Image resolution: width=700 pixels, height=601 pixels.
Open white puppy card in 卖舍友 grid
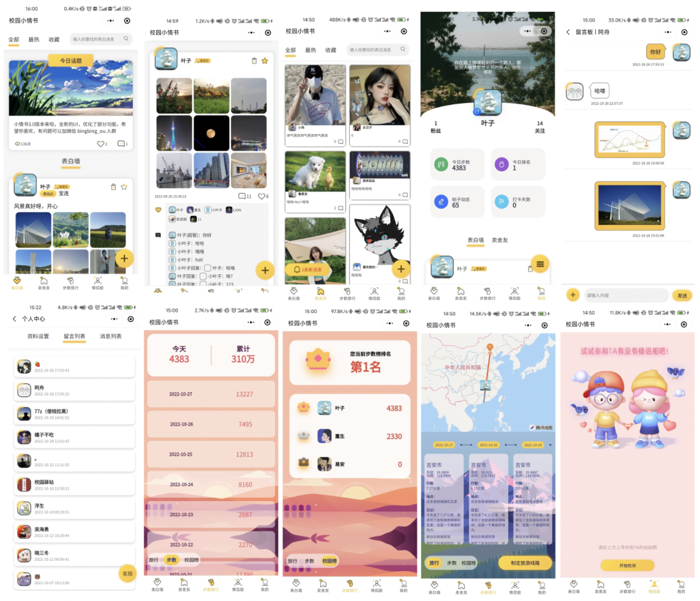(x=315, y=181)
